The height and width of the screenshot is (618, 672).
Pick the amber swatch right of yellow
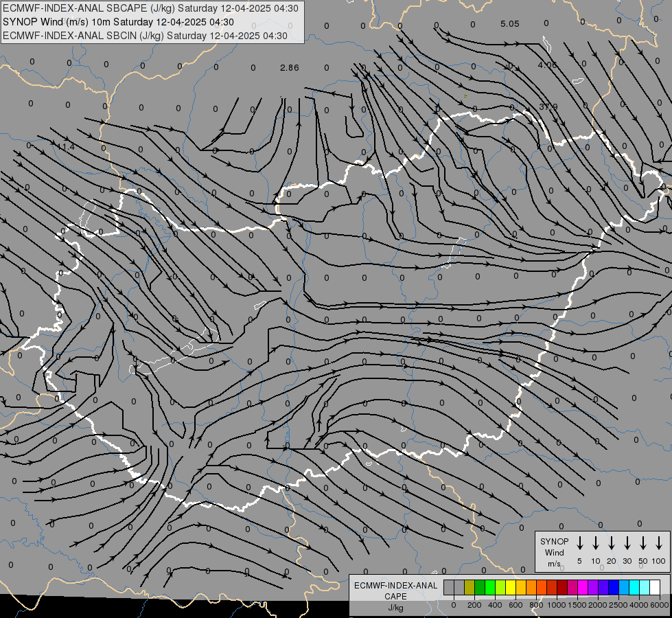point(521,587)
